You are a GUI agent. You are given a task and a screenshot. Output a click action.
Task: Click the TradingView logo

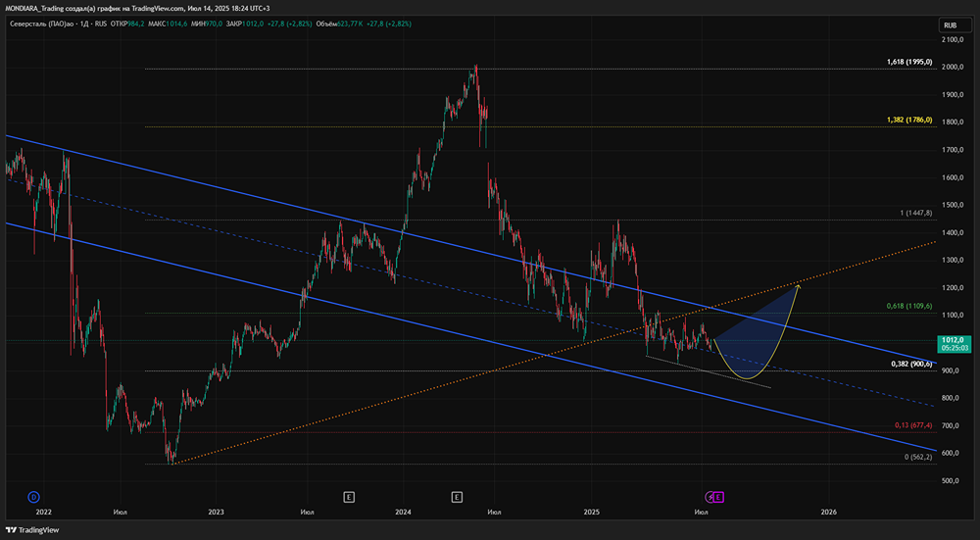[33, 530]
